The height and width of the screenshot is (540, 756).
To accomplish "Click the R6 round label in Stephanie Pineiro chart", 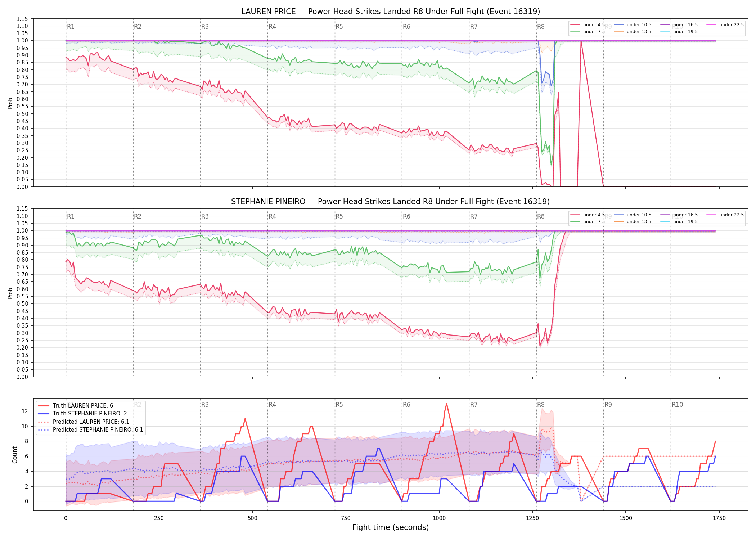I will (x=406, y=216).
